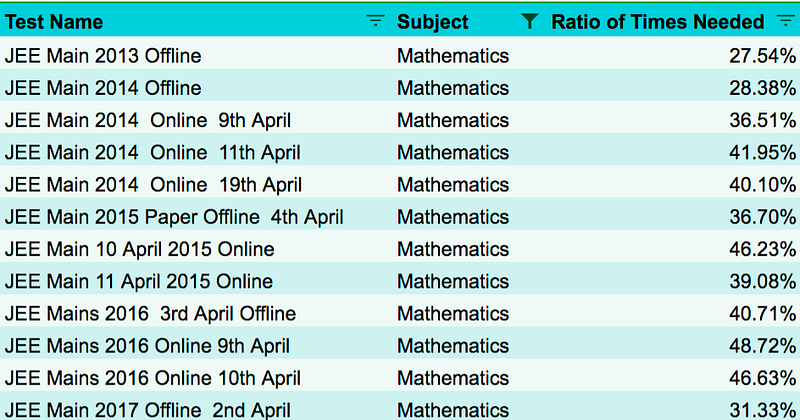Select JEE Mains 2016 Online 10th April cell
Viewport: 800px width, 420px height.
[196, 378]
